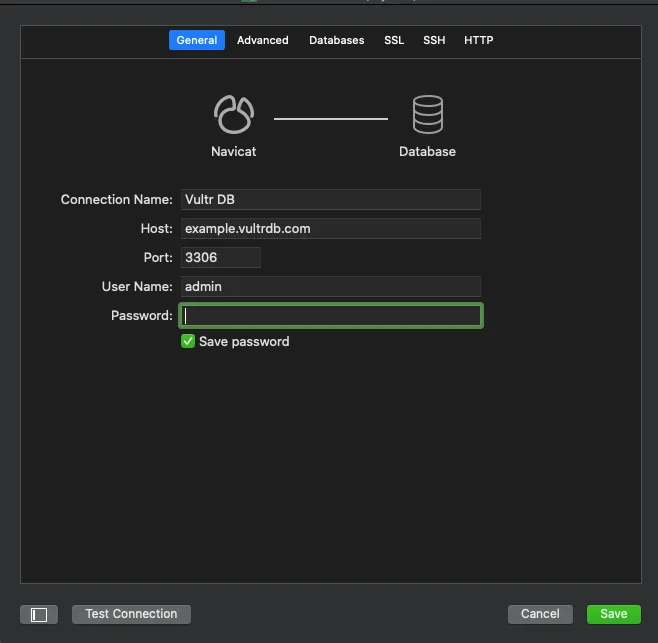Switch to the General tab
The image size is (658, 643).
coord(196,40)
